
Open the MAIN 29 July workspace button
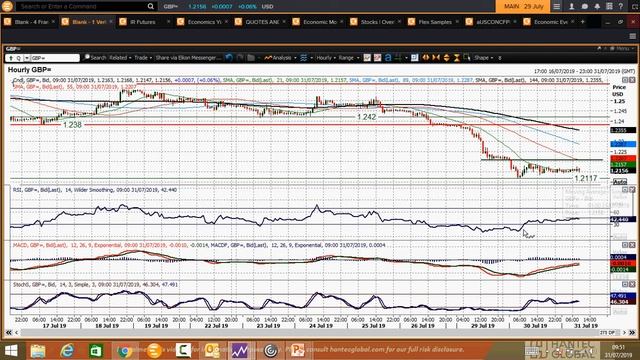pos(523,7)
